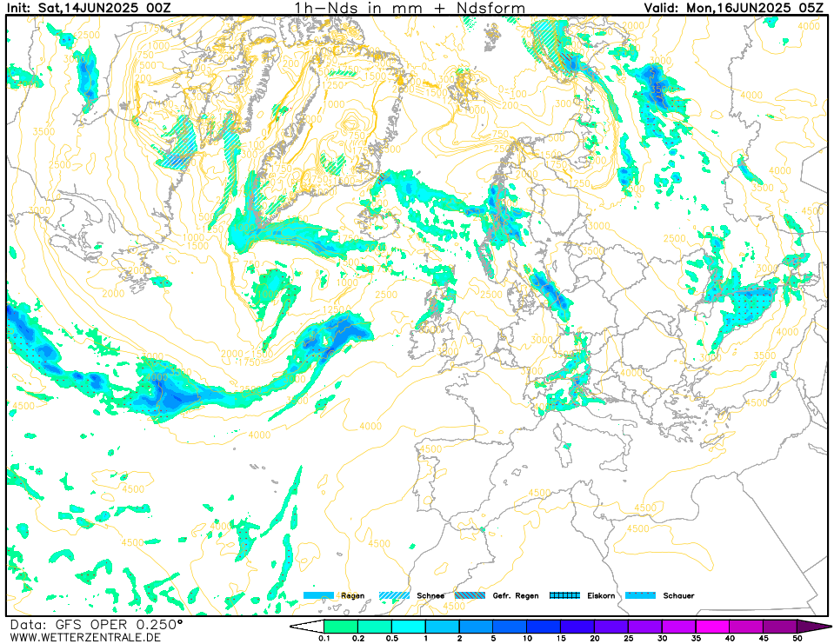The height and width of the screenshot is (644, 834).
Task: Click the '25' color scale tick label
Action: (629, 639)
